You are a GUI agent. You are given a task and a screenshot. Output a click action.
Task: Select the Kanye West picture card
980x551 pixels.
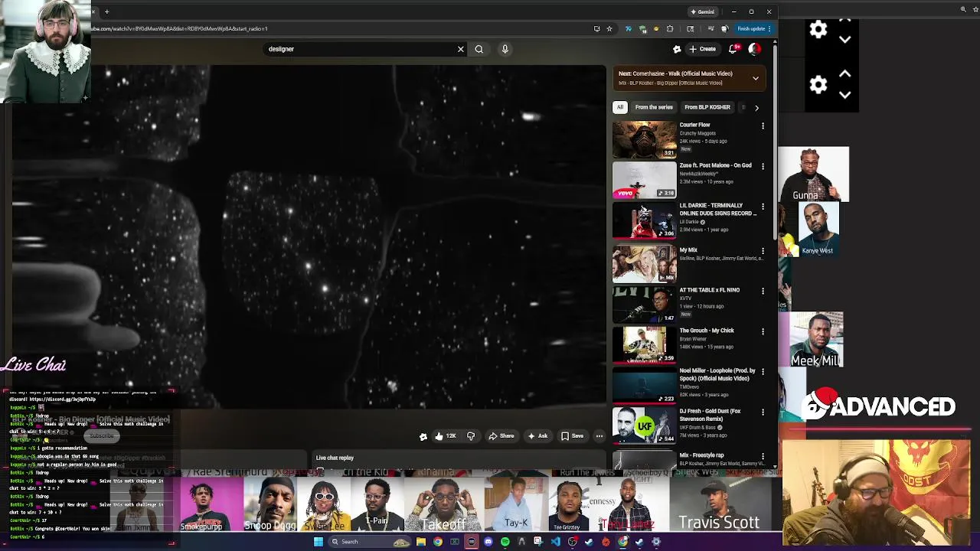818,229
